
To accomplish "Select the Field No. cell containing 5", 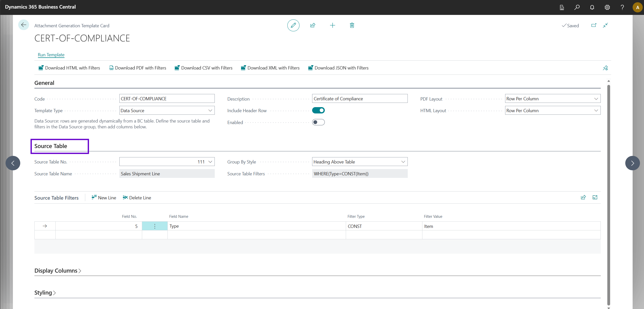I will point(99,226).
